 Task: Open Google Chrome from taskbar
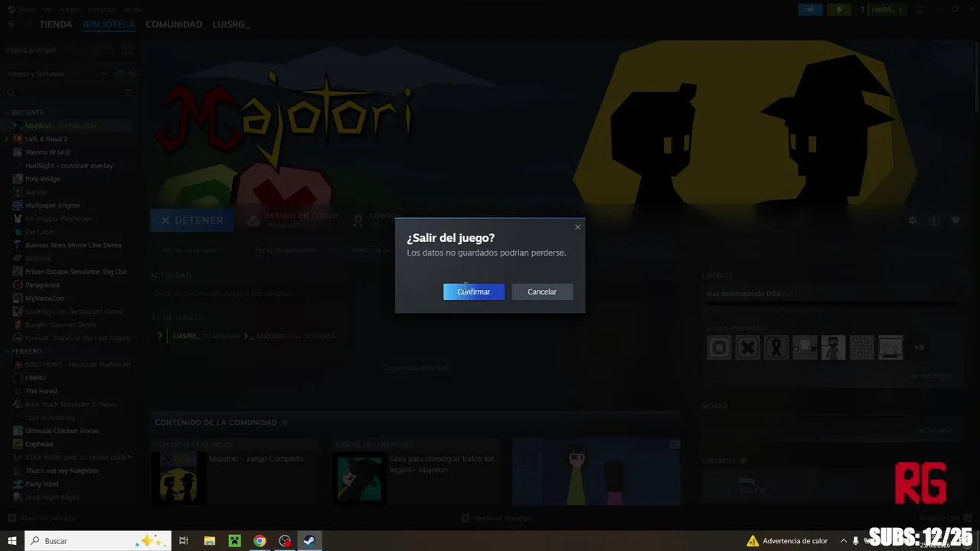point(260,541)
